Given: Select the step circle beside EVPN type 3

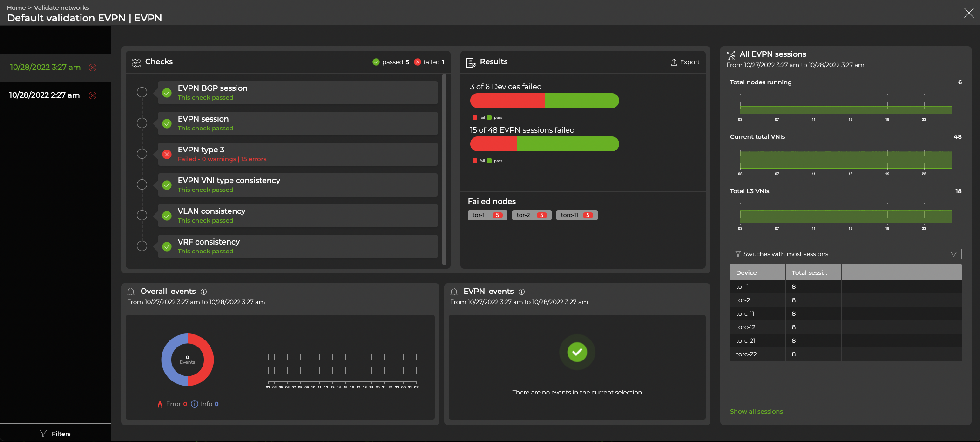Looking at the screenshot, I should pyautogui.click(x=142, y=154).
